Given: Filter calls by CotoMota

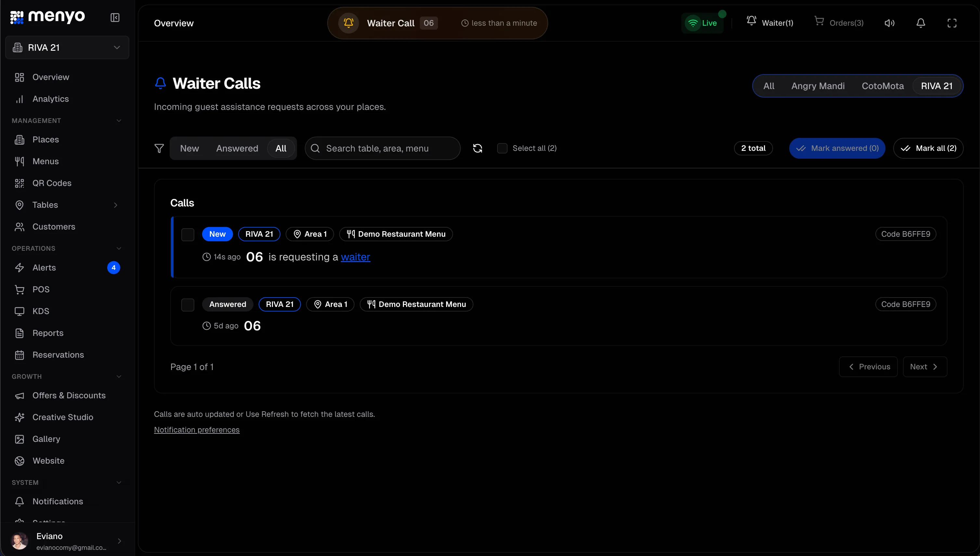Looking at the screenshot, I should 883,86.
